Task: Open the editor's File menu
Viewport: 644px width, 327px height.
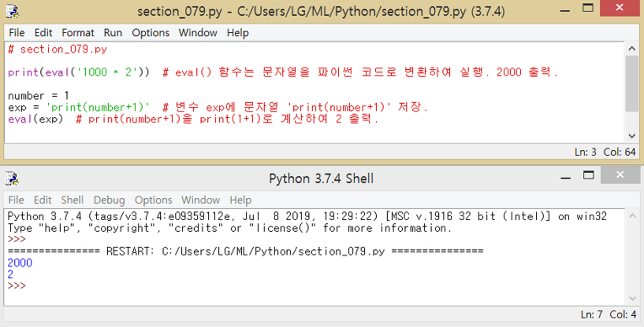Action: pyautogui.click(x=17, y=33)
